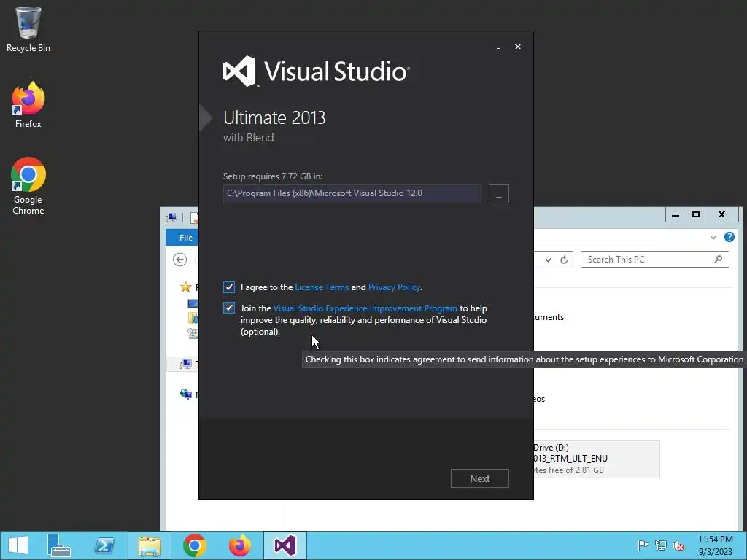Close the File Explorer window
This screenshot has height=560, width=747.
[721, 215]
